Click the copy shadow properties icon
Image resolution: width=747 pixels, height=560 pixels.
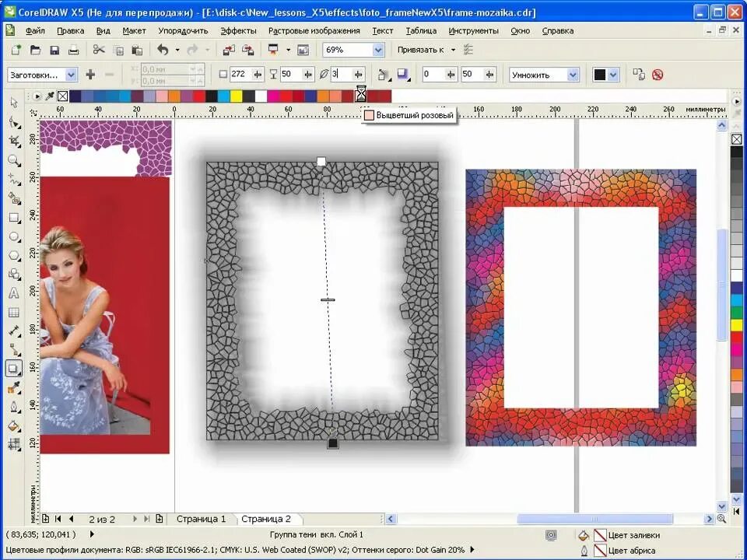click(x=638, y=75)
